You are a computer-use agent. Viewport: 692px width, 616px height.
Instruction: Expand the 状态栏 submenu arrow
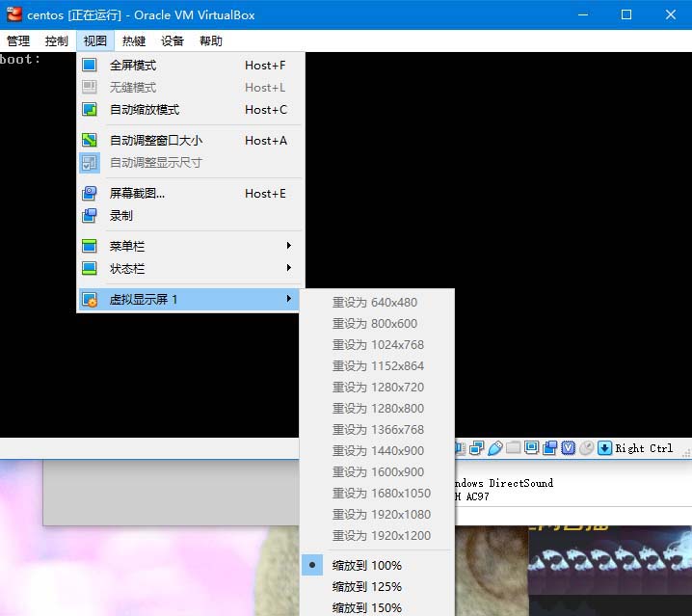pos(288,268)
